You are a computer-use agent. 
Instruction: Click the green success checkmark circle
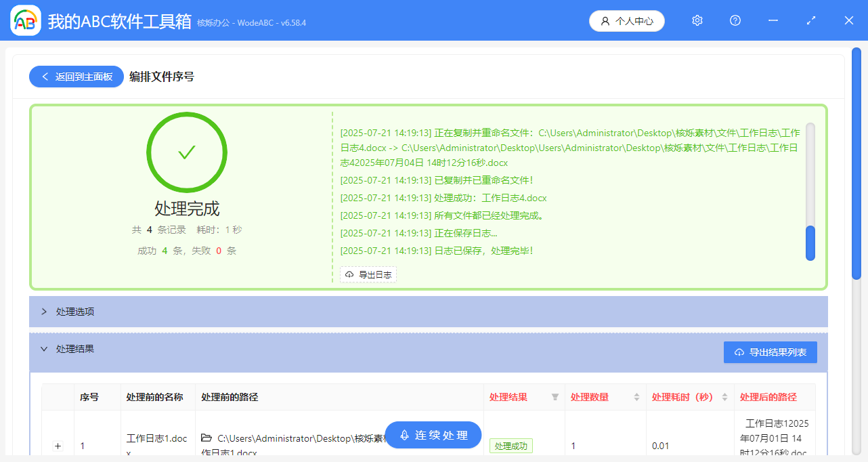pyautogui.click(x=187, y=152)
